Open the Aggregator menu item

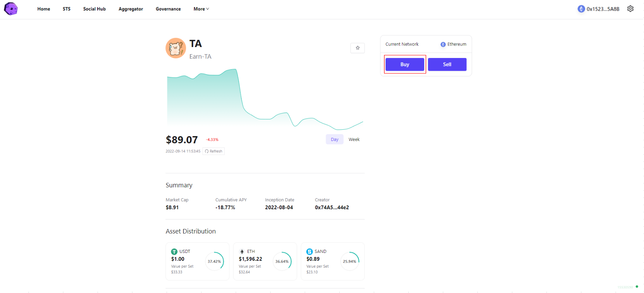pos(131,9)
